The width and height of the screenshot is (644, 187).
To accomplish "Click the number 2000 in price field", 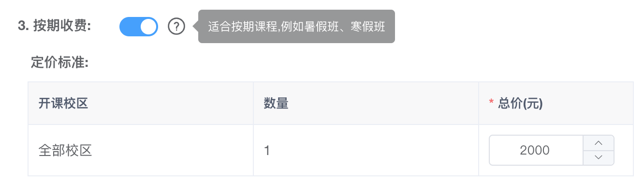I will (535, 150).
